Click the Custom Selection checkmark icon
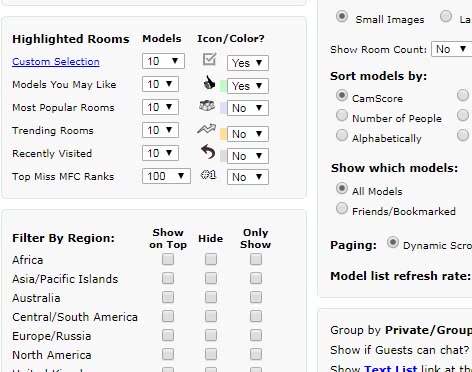This screenshot has width=472, height=372. pyautogui.click(x=210, y=60)
